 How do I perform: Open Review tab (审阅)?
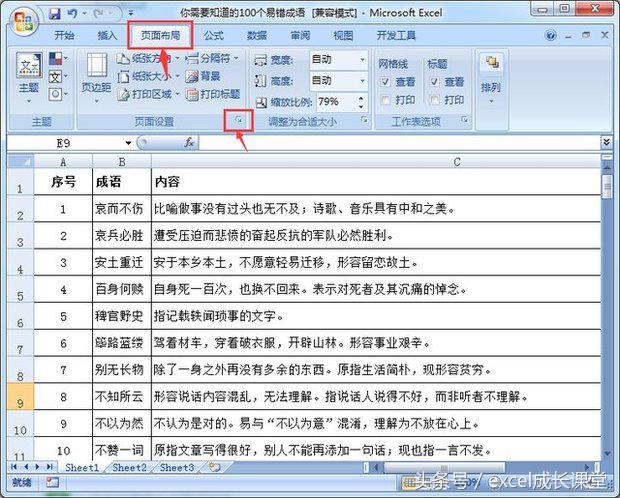(300, 36)
